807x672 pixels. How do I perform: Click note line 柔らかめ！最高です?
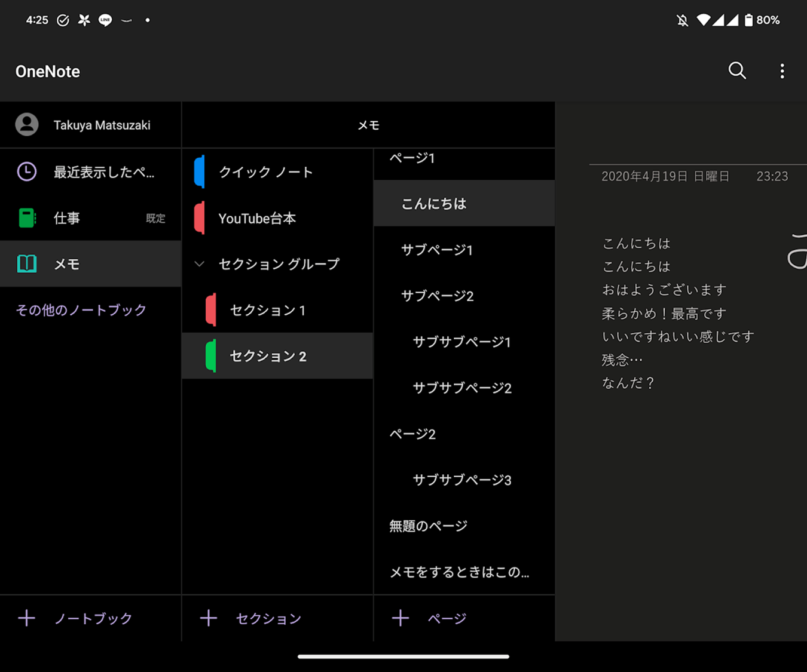pyautogui.click(x=664, y=312)
